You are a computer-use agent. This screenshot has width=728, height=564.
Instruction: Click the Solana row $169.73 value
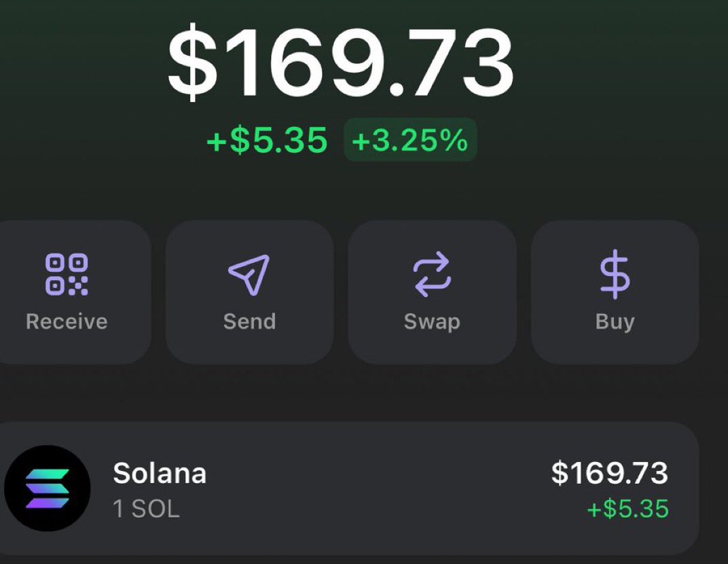tap(610, 473)
